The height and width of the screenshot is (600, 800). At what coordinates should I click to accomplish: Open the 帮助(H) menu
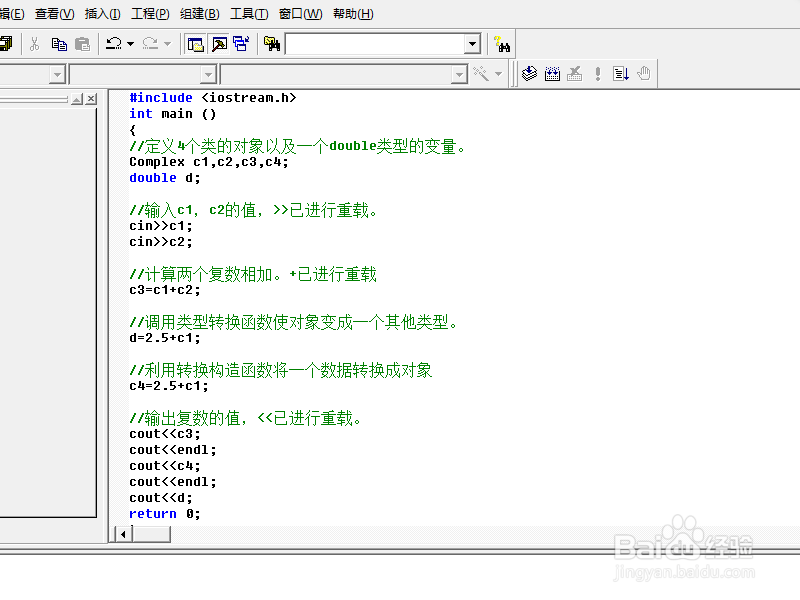353,14
